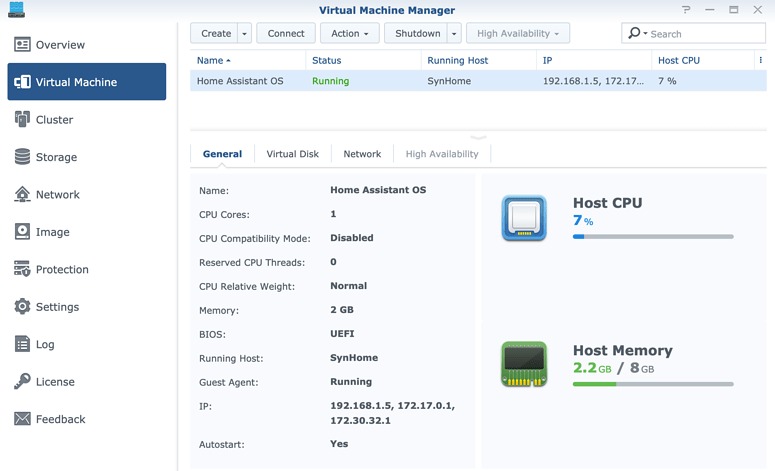Click the Create button
This screenshot has width=775, height=471.
(216, 34)
